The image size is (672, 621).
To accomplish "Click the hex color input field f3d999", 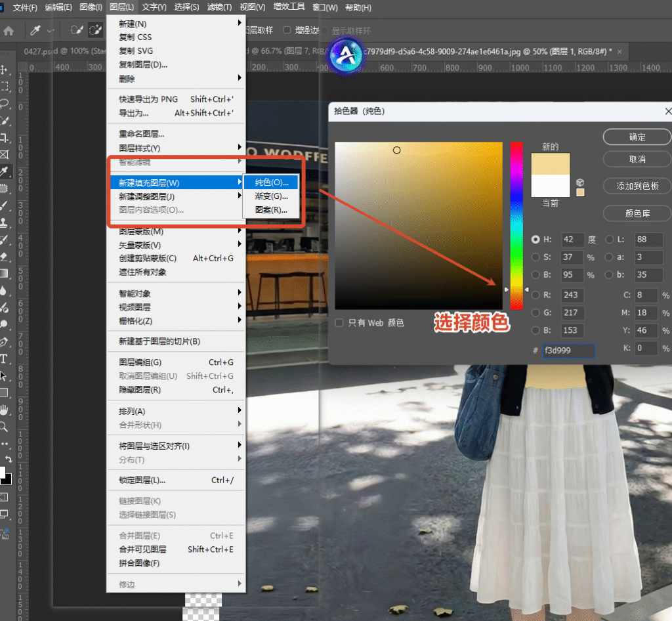I will tap(568, 351).
